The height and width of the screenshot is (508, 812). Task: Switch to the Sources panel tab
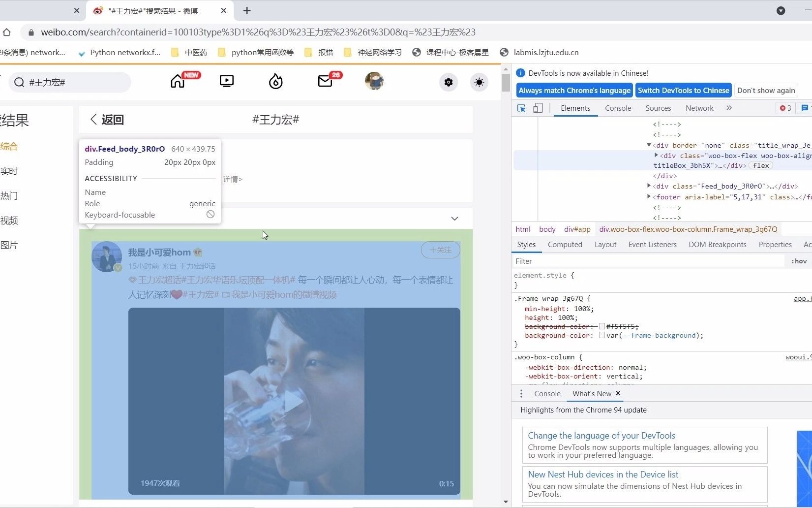click(x=658, y=108)
